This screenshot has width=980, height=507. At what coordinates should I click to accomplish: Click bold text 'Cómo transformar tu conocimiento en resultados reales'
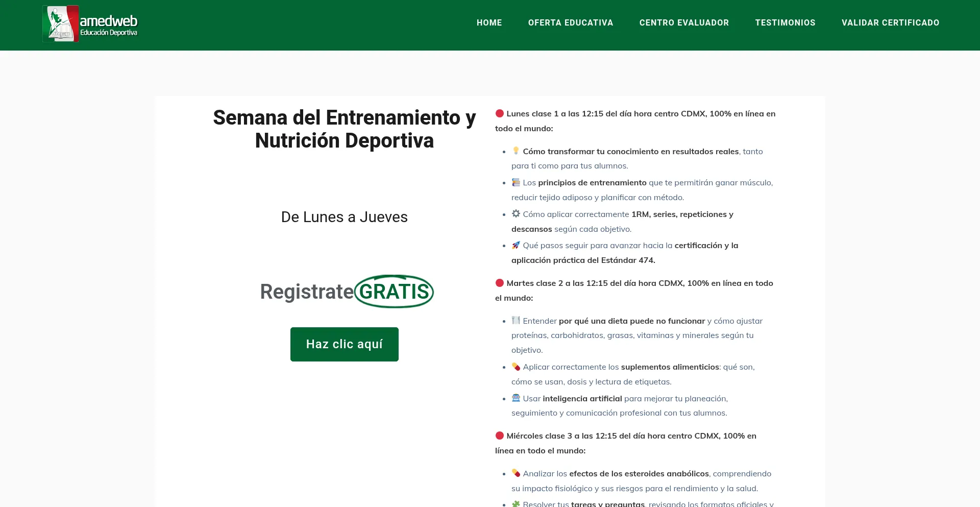pos(631,152)
